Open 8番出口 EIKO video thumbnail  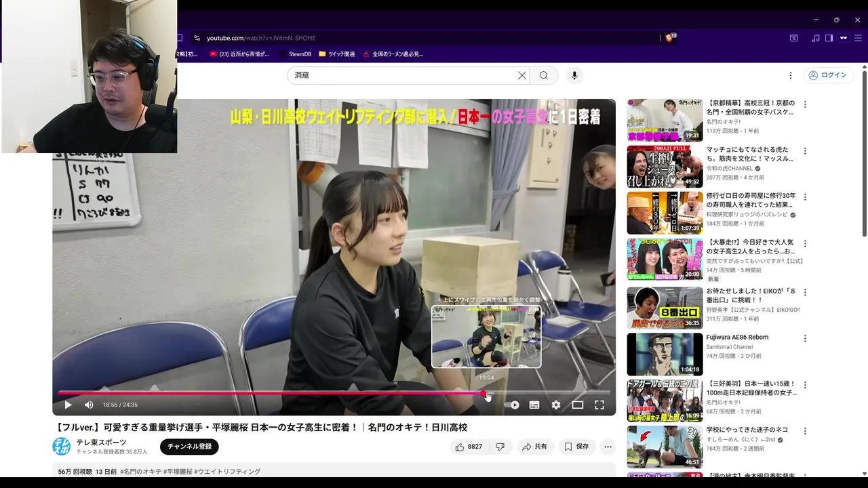pos(665,308)
